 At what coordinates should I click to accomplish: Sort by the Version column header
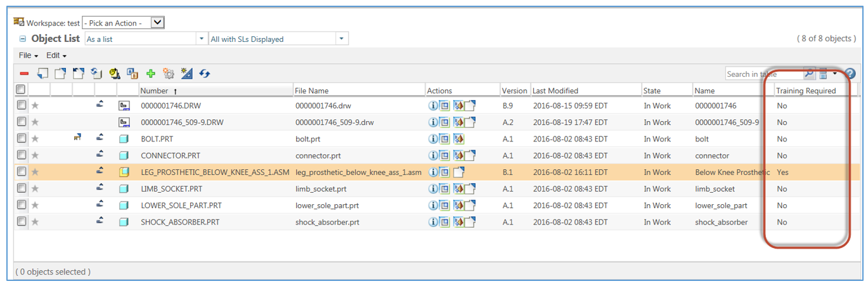[x=514, y=91]
